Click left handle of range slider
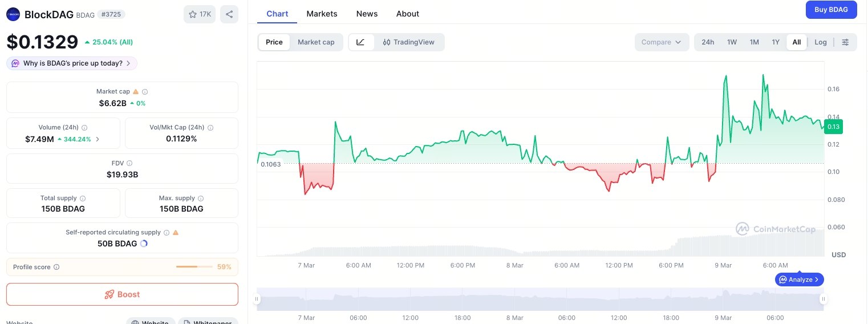868x324 pixels. [257, 299]
